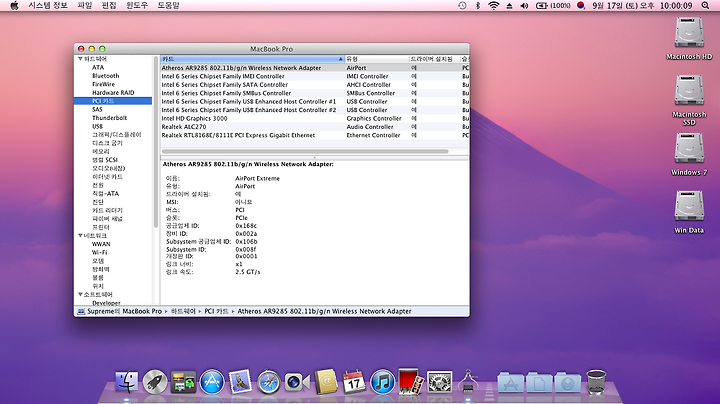Click the eject menu bar icon
Viewport: 720px width, 404px height.
point(509,6)
